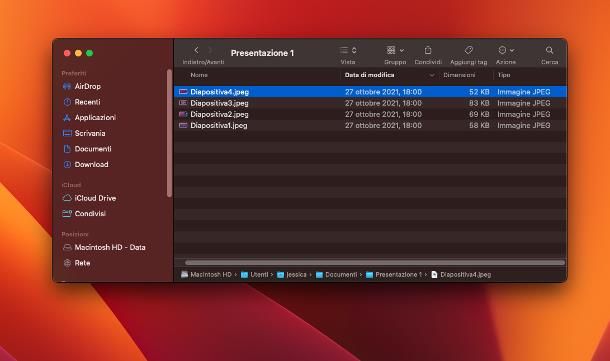This screenshot has height=361, width=610.
Task: Click the Diapositiva1.jpeg thumbnail icon
Action: (183, 125)
